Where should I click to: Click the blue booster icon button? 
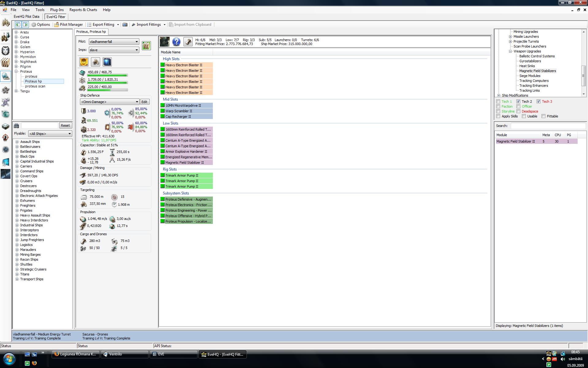coord(107,62)
